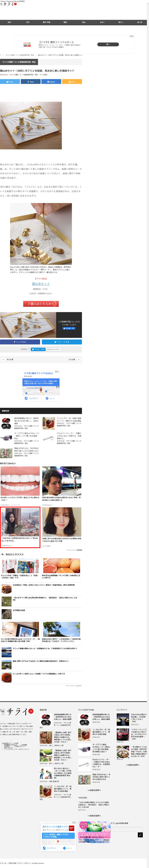This screenshot has width=149, height=868.
Task: Select 健康 in the top navigation bar
Action: [x=65, y=22]
